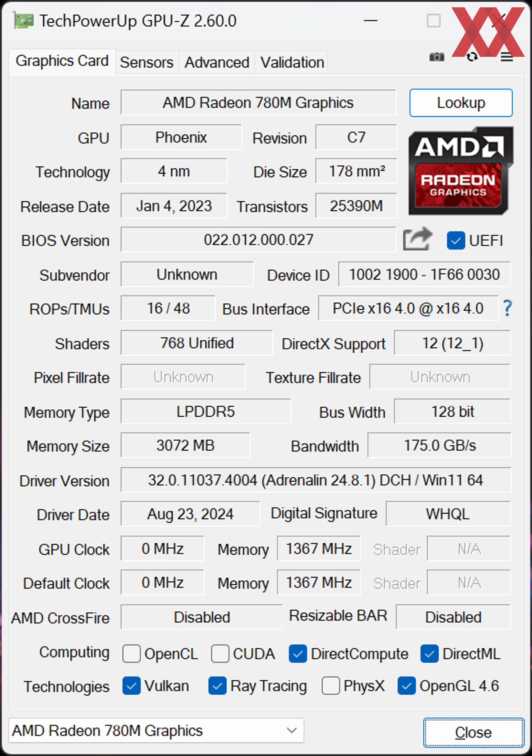Open the hamburger menu icon
The width and height of the screenshot is (532, 756).
tap(507, 57)
